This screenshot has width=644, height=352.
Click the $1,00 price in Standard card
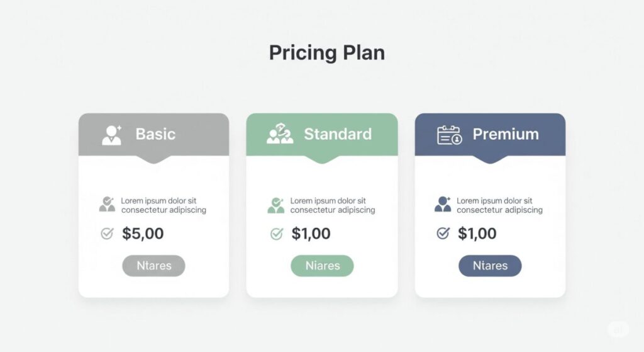(311, 234)
